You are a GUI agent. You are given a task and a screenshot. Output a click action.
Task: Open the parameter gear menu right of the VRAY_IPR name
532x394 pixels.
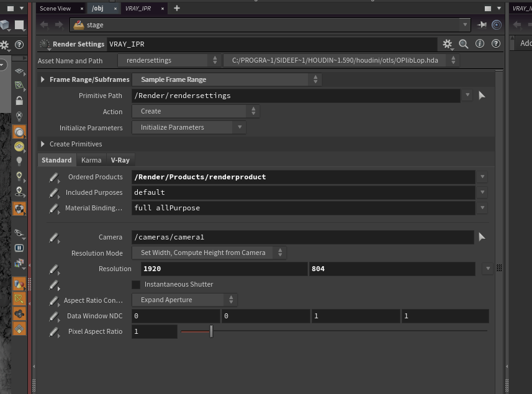(448, 44)
